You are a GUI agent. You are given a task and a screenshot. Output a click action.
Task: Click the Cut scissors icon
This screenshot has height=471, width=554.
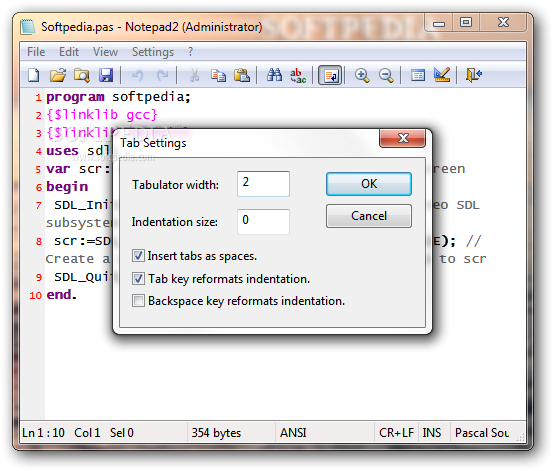point(194,75)
